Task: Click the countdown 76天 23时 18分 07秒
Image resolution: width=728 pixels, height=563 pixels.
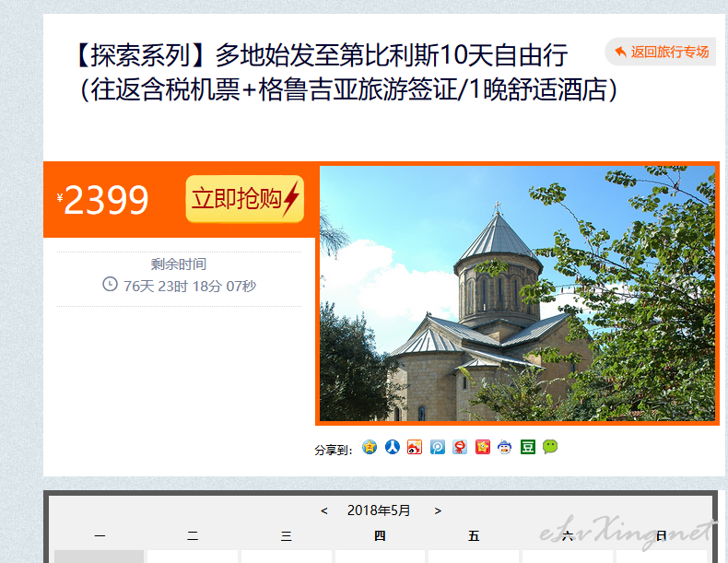Action: (x=190, y=286)
